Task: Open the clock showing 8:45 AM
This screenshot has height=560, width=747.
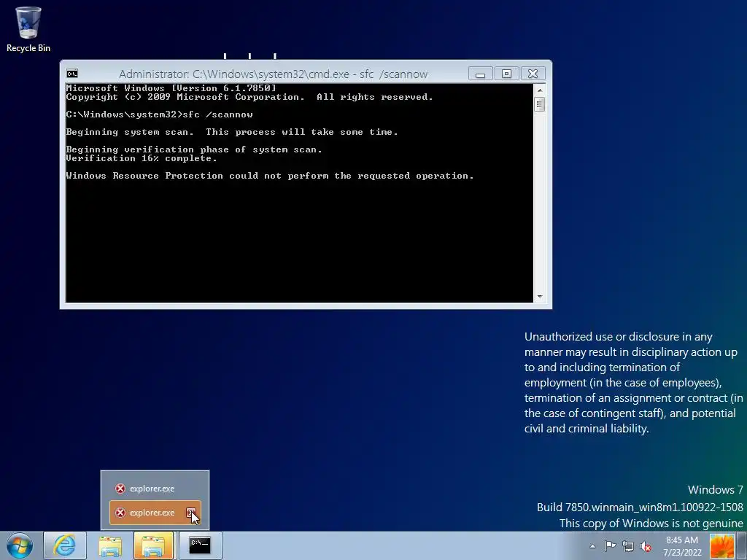Action: pyautogui.click(x=682, y=546)
